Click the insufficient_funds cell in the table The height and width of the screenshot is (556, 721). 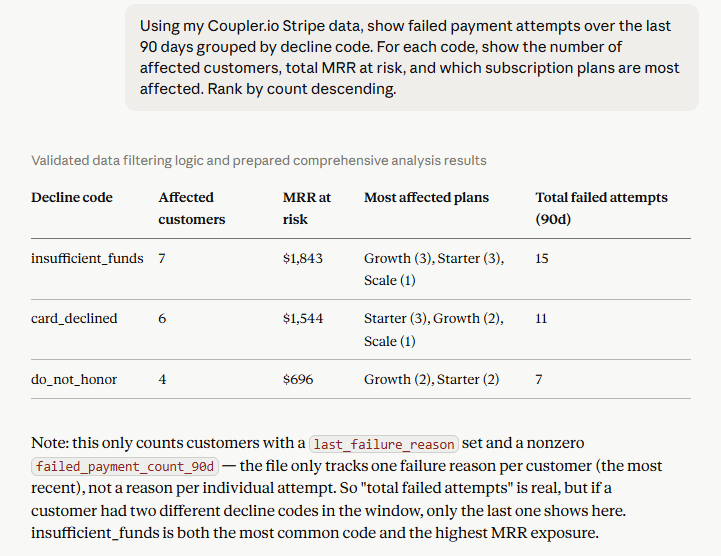87,258
